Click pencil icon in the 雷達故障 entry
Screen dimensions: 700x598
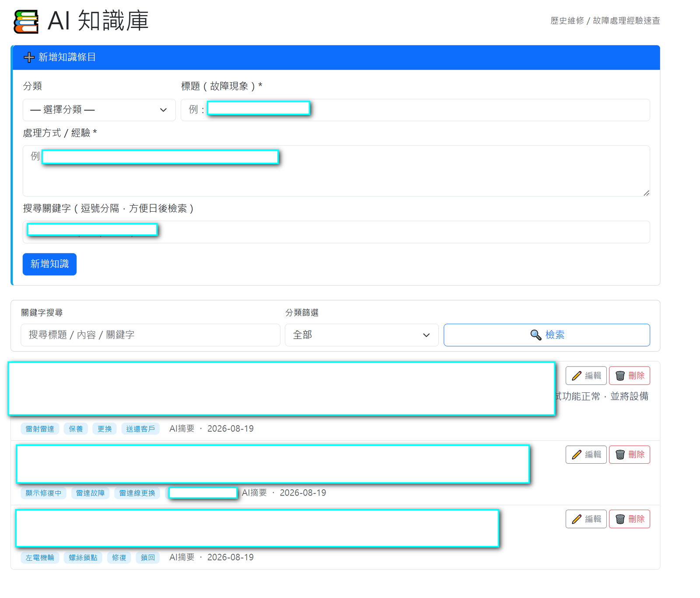[577, 455]
